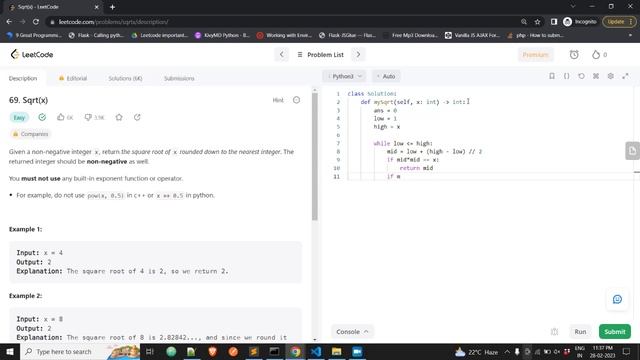
Task: Click code line 11 in editor
Action: [490, 176]
